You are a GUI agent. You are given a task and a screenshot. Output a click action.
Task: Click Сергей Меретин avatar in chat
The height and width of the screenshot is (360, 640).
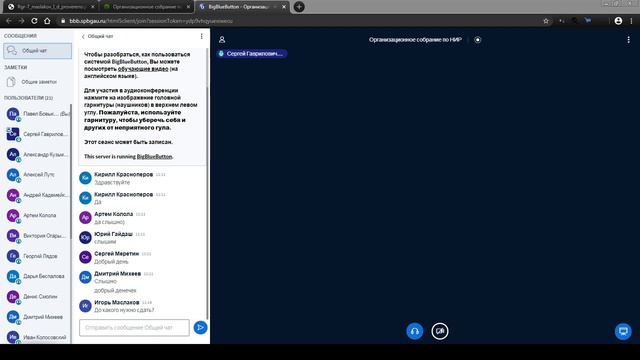(85, 257)
